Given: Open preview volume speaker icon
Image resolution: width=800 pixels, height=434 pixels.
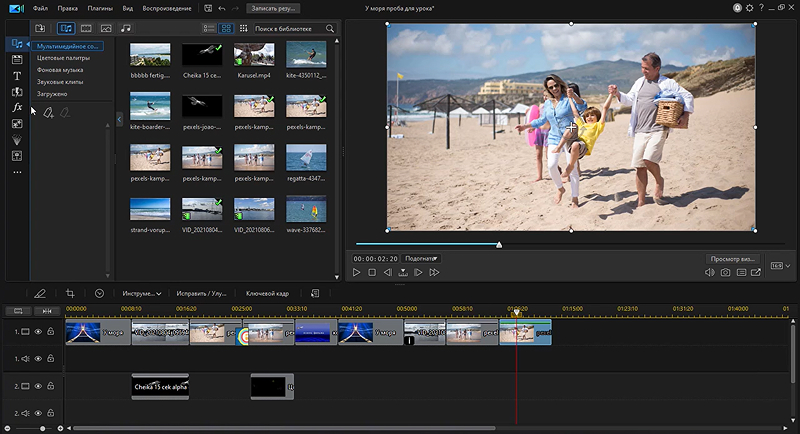Looking at the screenshot, I should 709,273.
